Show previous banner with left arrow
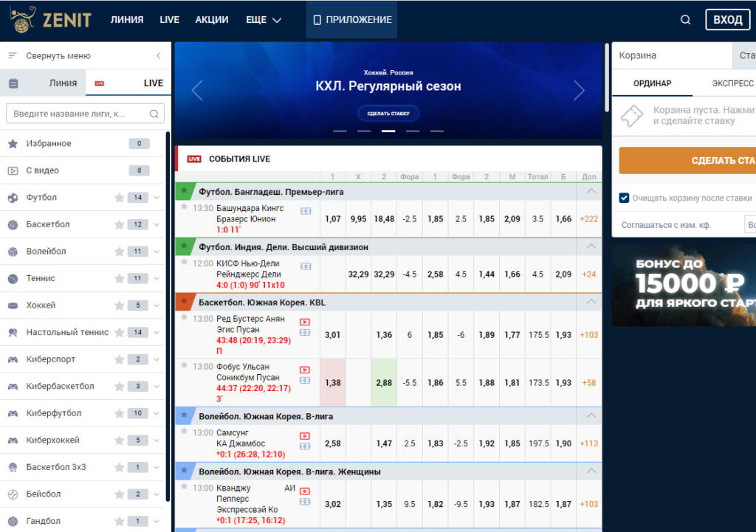The width and height of the screenshot is (756, 532). [197, 90]
